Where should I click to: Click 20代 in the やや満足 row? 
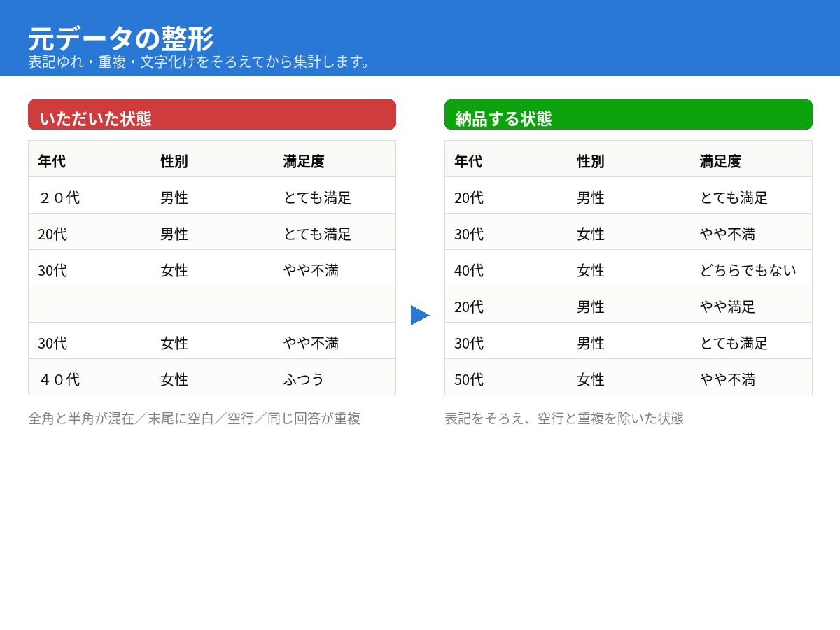click(x=469, y=307)
